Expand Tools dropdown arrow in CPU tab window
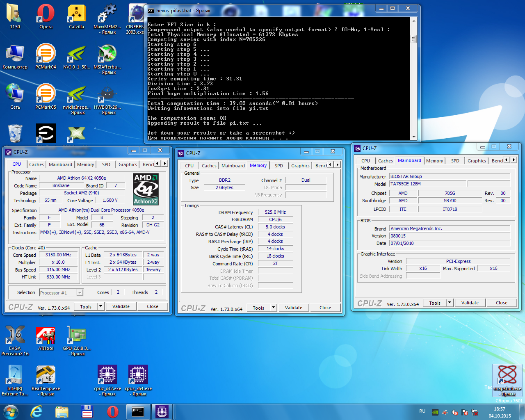This screenshot has width=525, height=420. (100, 306)
